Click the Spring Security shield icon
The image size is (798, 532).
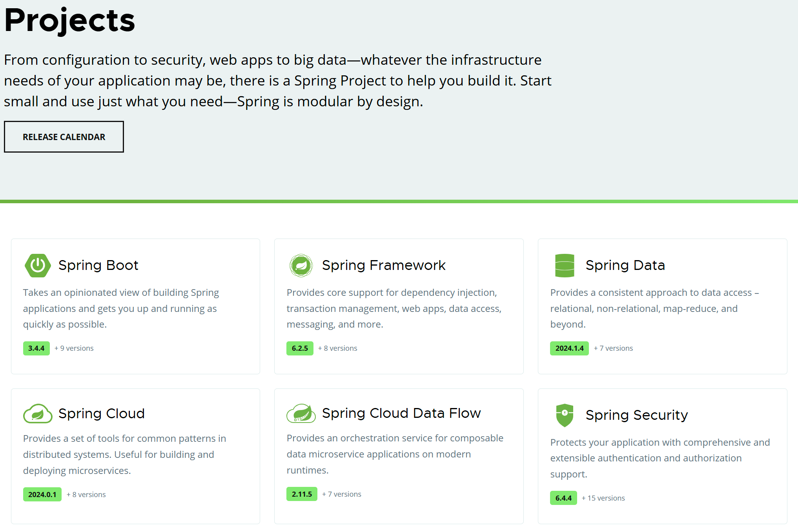click(x=565, y=415)
